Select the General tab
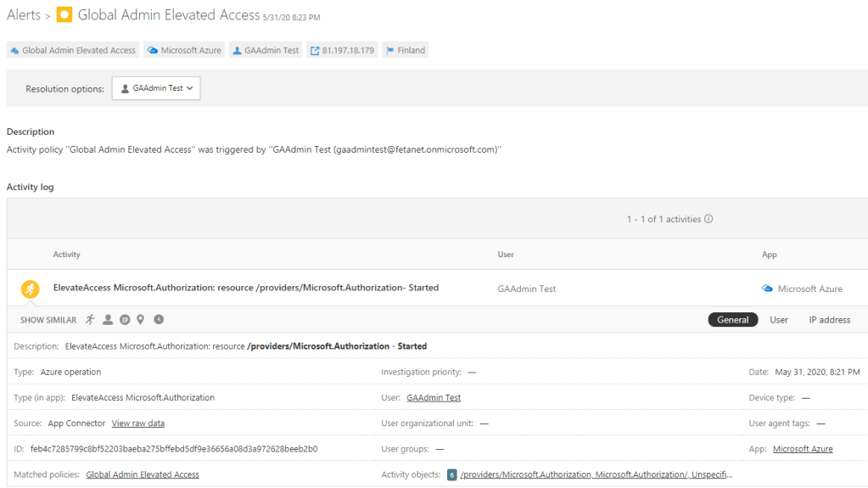The height and width of the screenshot is (488, 868). click(732, 320)
